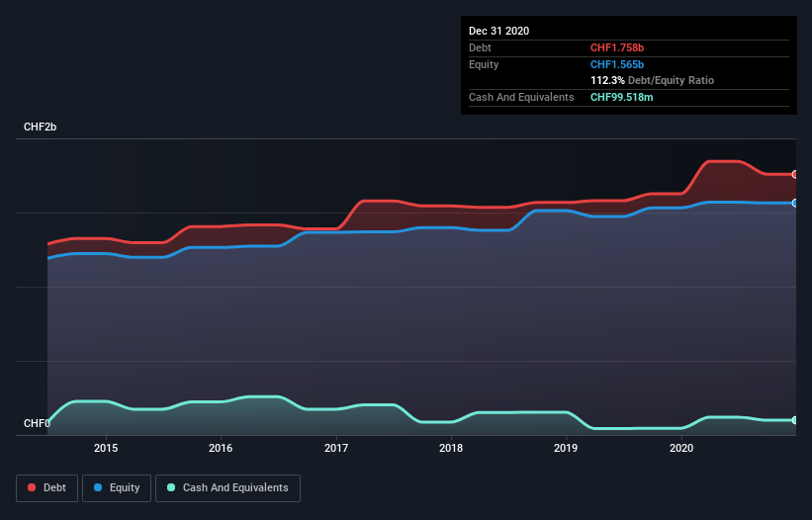Toggle the Cash And Equivalents legend button
Viewport: 812px width, 520px height.
click(x=227, y=488)
